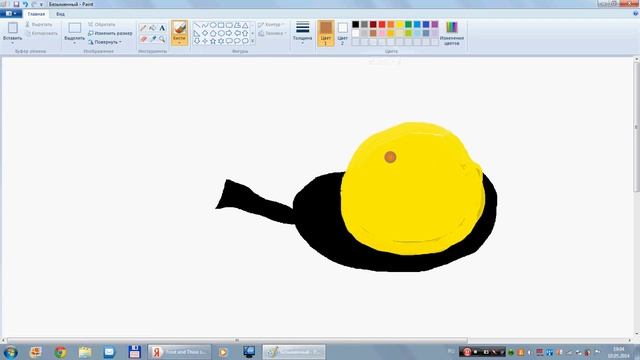The width and height of the screenshot is (640, 360).
Task: Select the Triangle shape at top row end
Action: point(245,25)
